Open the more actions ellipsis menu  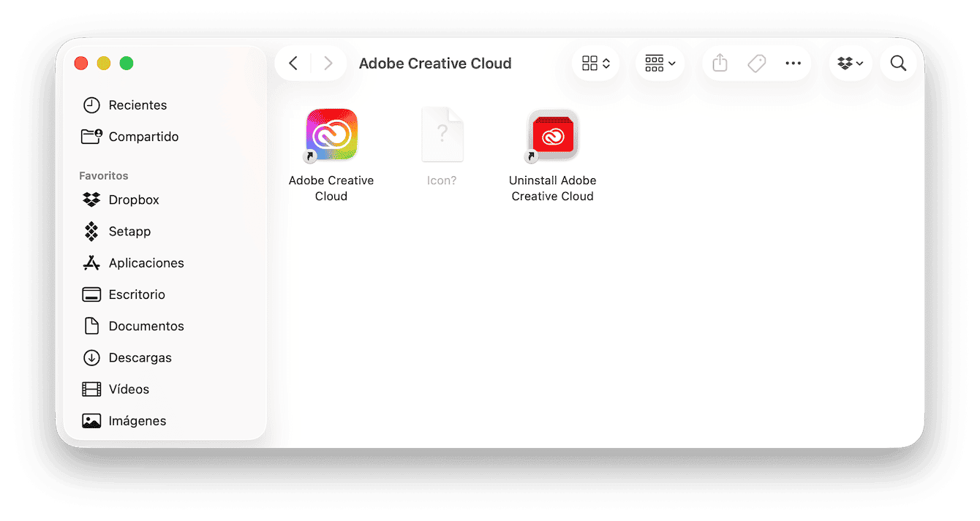pyautogui.click(x=793, y=64)
